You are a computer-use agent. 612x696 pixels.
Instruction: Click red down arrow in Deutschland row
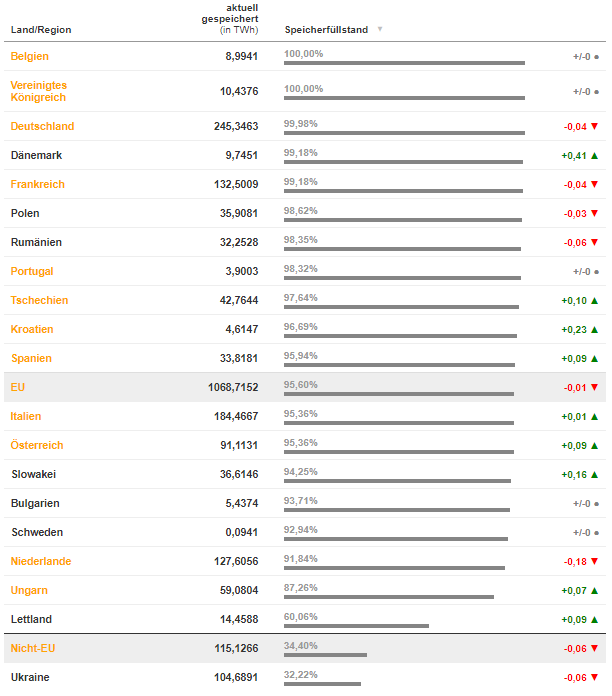point(594,127)
